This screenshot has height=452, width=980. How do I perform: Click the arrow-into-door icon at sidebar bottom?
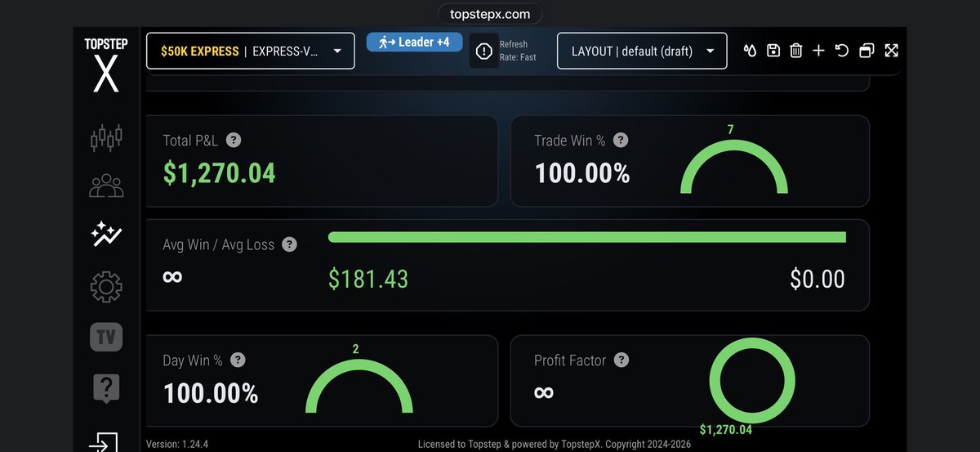(x=104, y=441)
